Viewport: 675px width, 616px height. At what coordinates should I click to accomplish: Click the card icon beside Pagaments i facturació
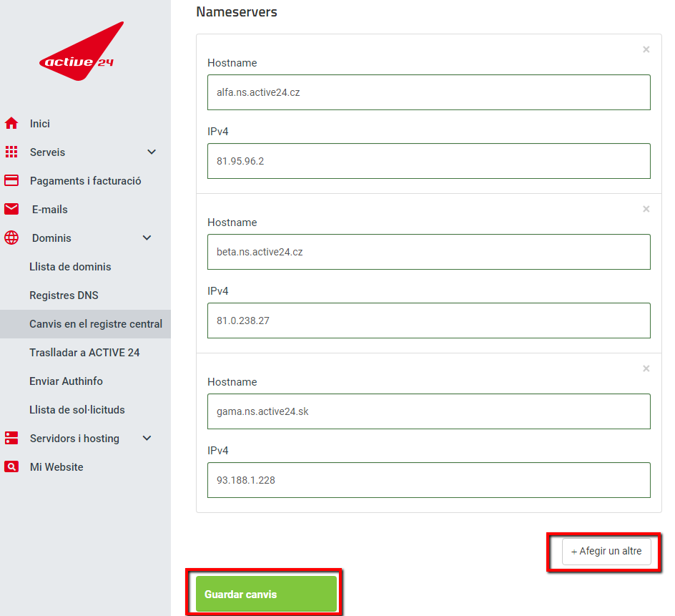click(x=11, y=180)
